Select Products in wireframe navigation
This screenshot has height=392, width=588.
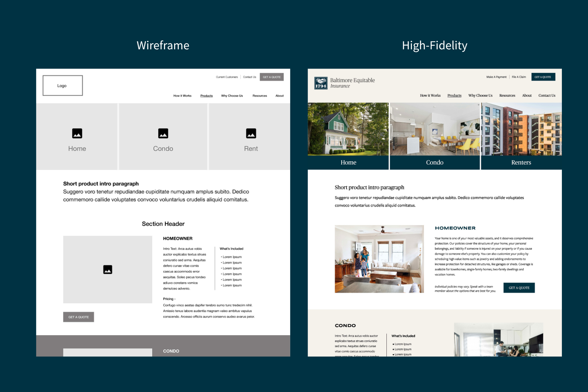coord(206,96)
